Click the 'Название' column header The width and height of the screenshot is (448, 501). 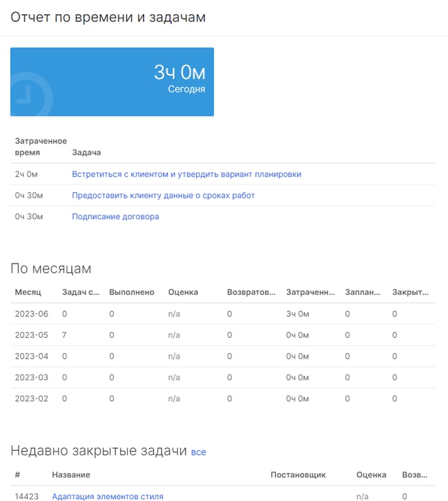tap(71, 475)
